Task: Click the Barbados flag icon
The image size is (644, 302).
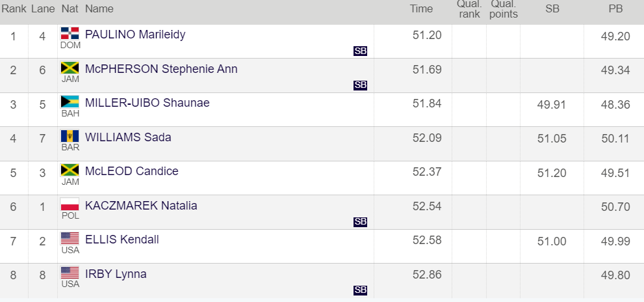Action: click(70, 136)
